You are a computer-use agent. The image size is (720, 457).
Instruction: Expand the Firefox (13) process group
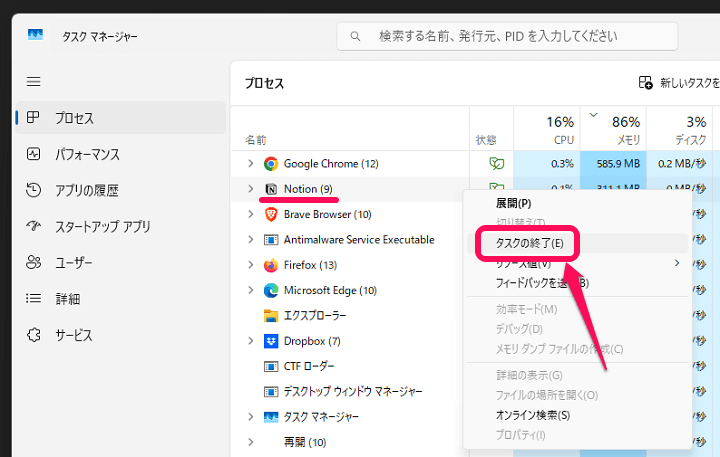point(250,265)
